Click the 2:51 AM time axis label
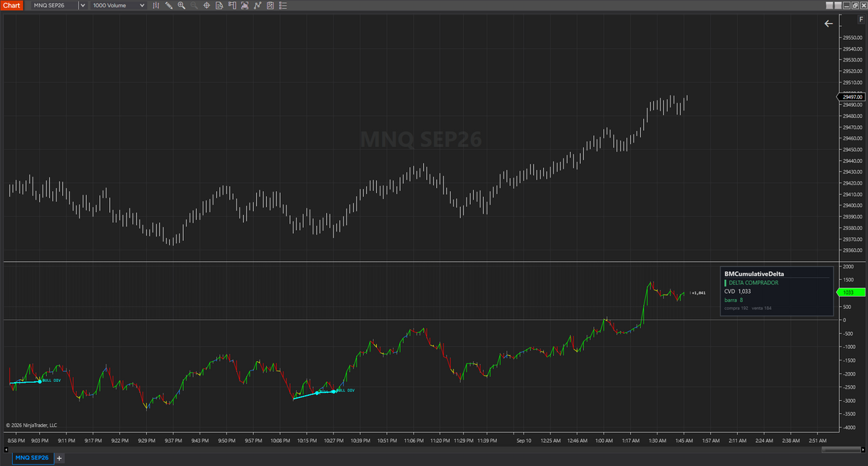The width and height of the screenshot is (868, 466). tap(816, 440)
